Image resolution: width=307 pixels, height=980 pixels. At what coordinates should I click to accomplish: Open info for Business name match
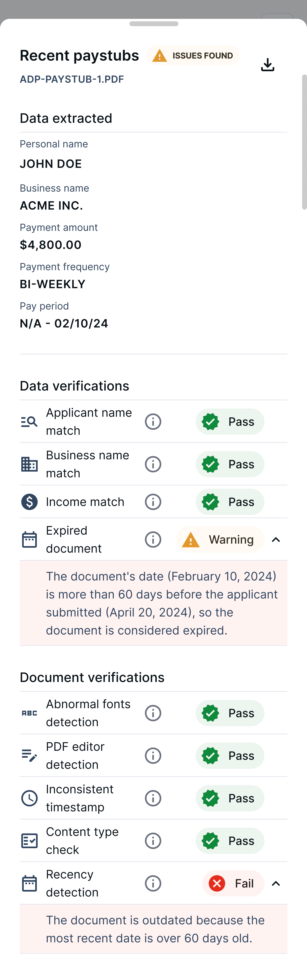pyautogui.click(x=153, y=464)
